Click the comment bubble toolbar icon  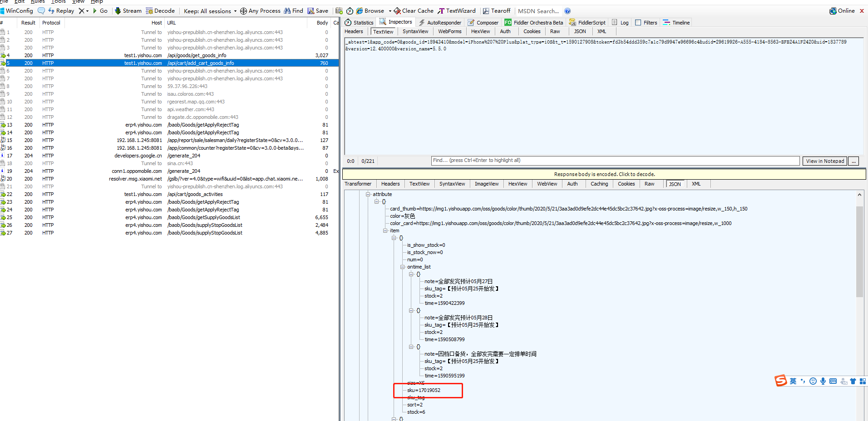(41, 11)
